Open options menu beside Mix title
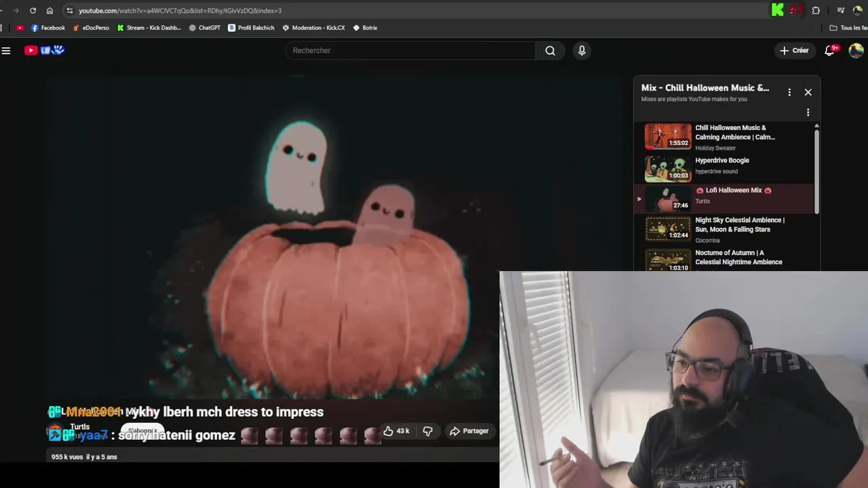The height and width of the screenshot is (488, 868). [x=789, y=92]
